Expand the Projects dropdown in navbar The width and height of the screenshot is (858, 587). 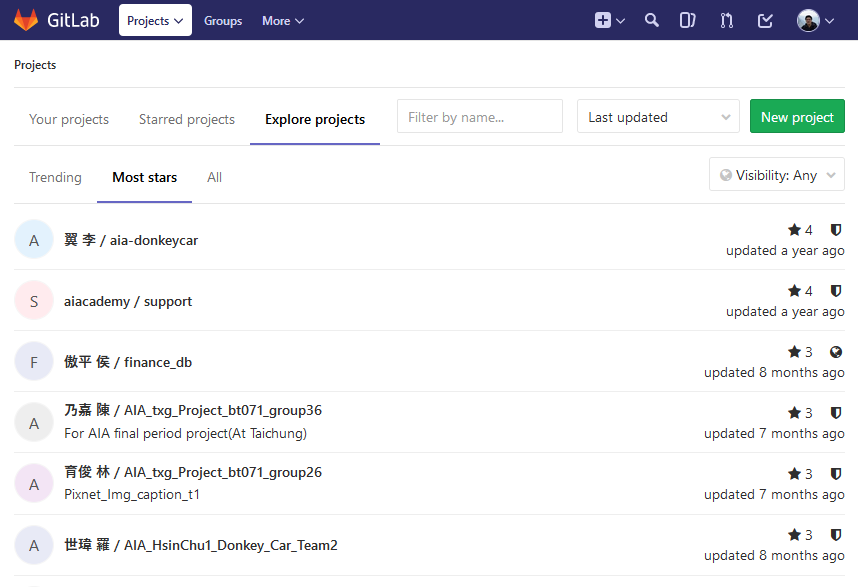(155, 20)
